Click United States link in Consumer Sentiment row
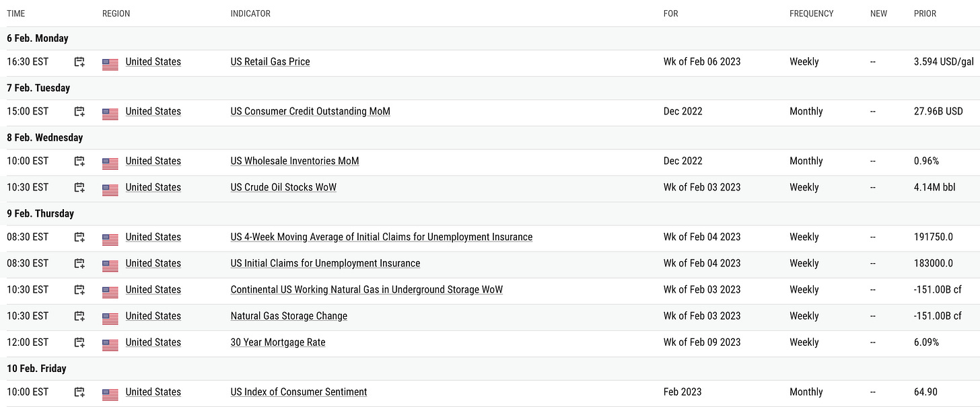Screen dimensions: 980x407 tap(153, 392)
